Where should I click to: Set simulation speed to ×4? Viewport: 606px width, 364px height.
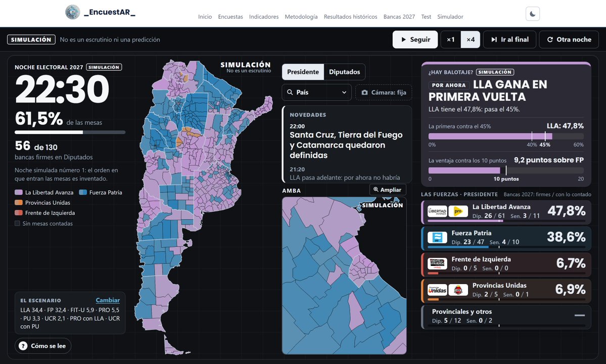pyautogui.click(x=471, y=39)
